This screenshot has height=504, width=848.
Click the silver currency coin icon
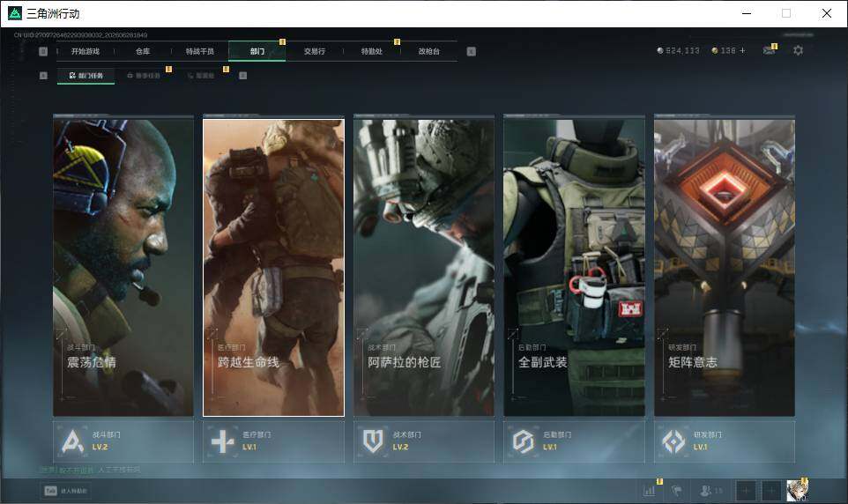tap(659, 50)
